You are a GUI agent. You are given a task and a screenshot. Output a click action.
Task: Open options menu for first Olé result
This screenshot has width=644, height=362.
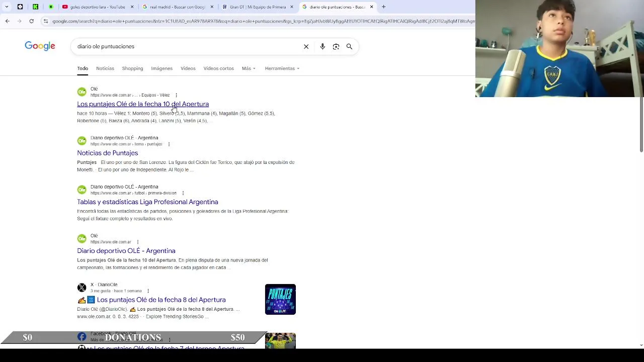coord(176,95)
